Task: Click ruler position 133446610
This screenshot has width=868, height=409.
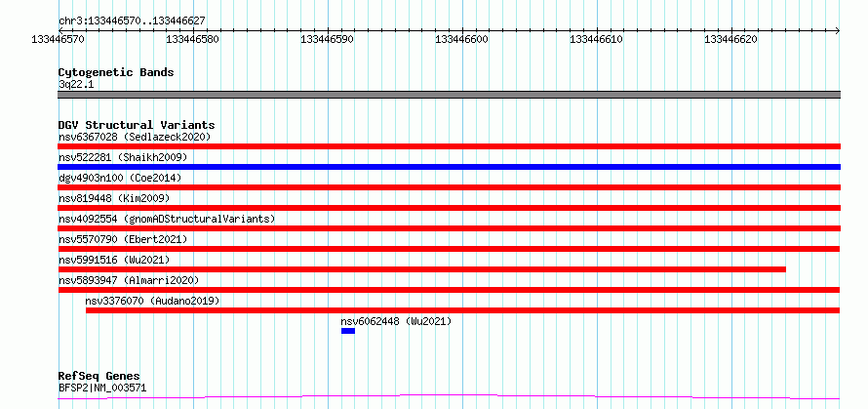Action: click(596, 40)
